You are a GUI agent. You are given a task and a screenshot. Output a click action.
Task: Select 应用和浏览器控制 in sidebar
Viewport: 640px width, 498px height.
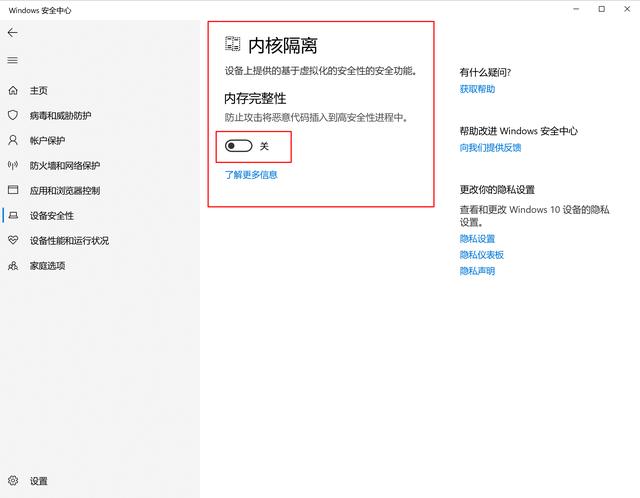[x=65, y=191]
